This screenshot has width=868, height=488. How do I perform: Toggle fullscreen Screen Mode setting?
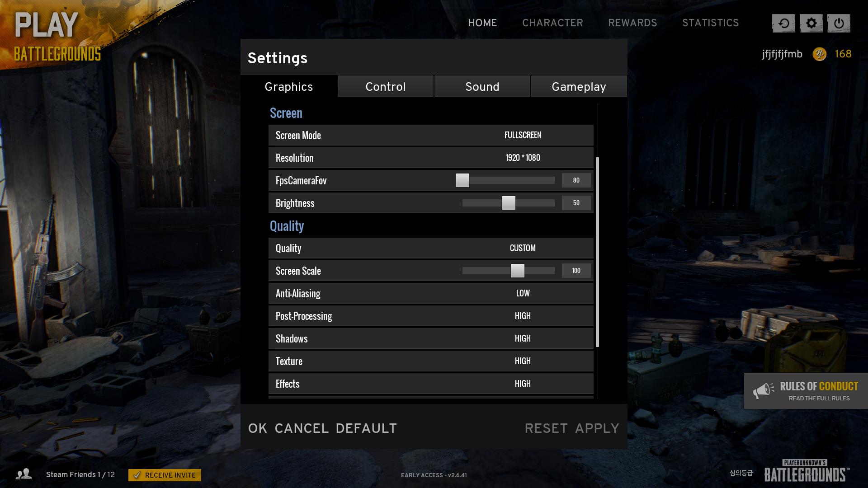pyautogui.click(x=522, y=135)
